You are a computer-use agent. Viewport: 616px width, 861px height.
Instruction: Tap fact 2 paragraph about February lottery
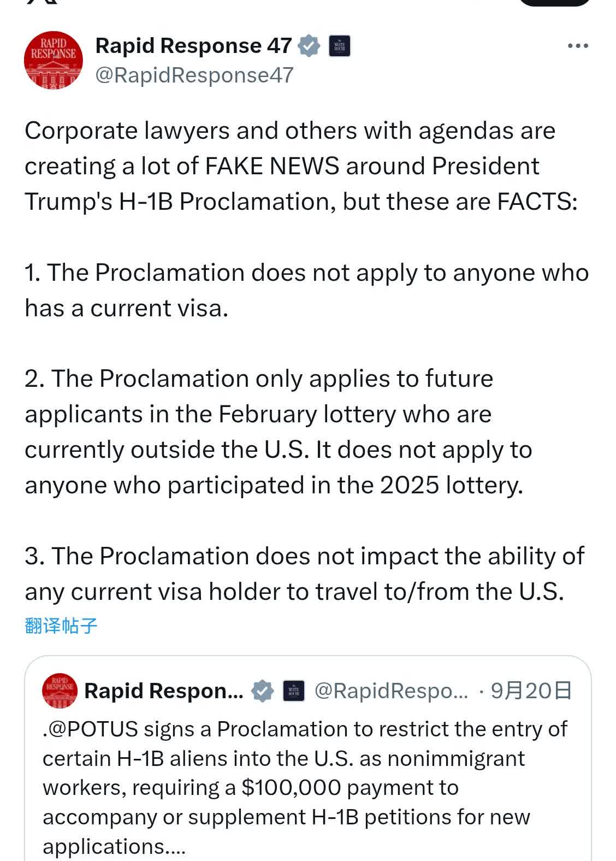279,432
